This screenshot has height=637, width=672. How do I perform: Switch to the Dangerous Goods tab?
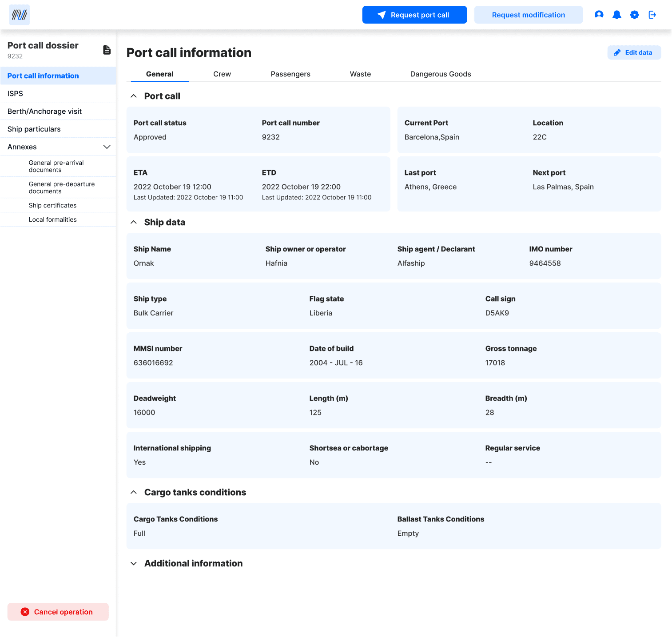click(x=441, y=74)
